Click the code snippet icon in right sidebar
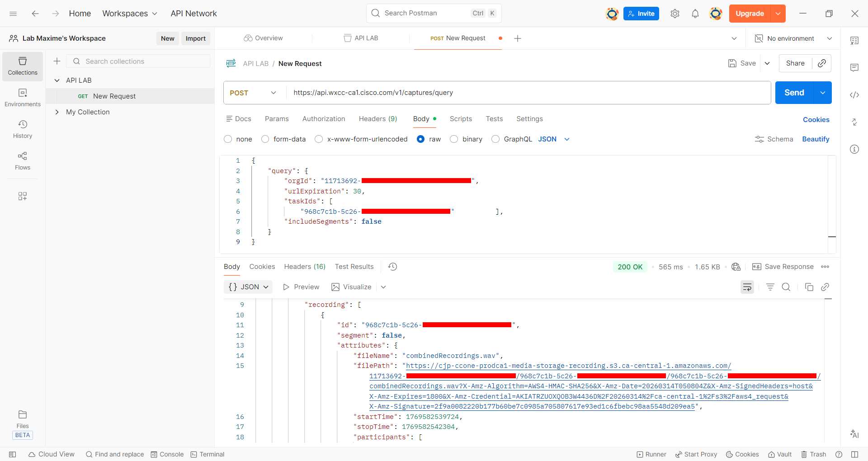The width and height of the screenshot is (868, 461). coord(854,95)
